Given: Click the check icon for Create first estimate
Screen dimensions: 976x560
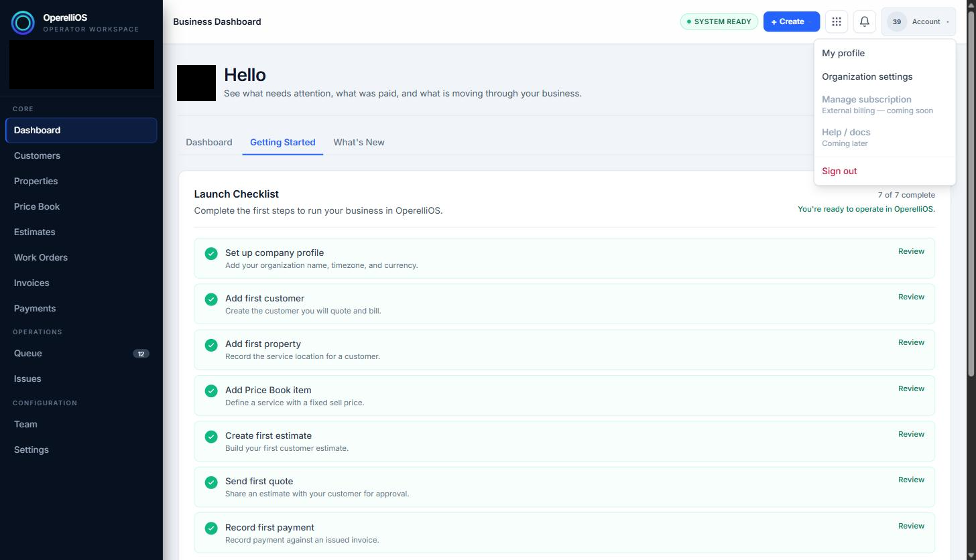Looking at the screenshot, I should (x=211, y=437).
